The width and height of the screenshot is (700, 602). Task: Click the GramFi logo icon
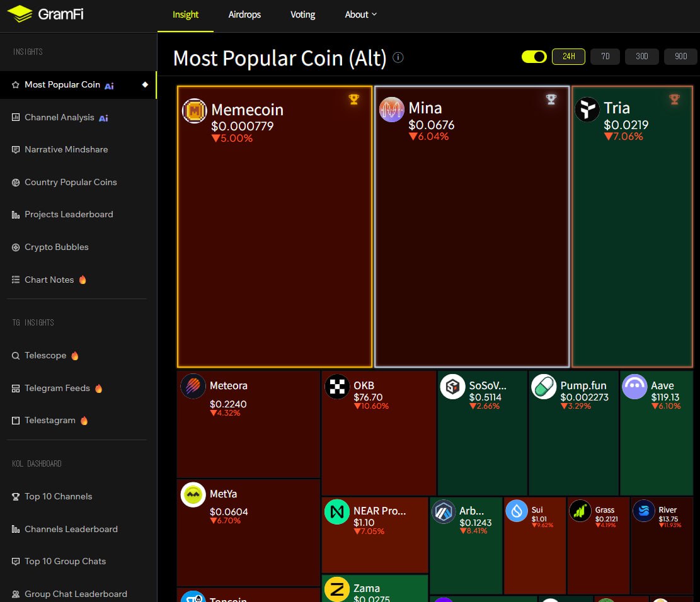click(x=20, y=14)
